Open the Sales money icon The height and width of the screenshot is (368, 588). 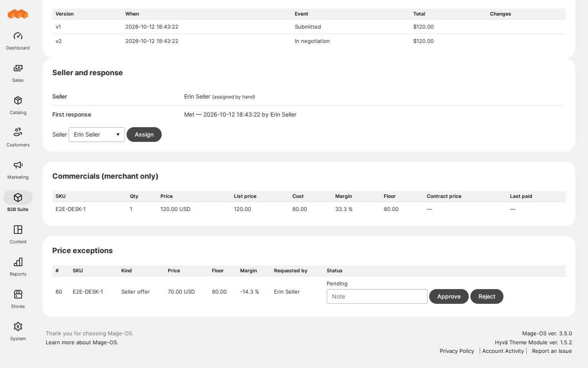[18, 68]
